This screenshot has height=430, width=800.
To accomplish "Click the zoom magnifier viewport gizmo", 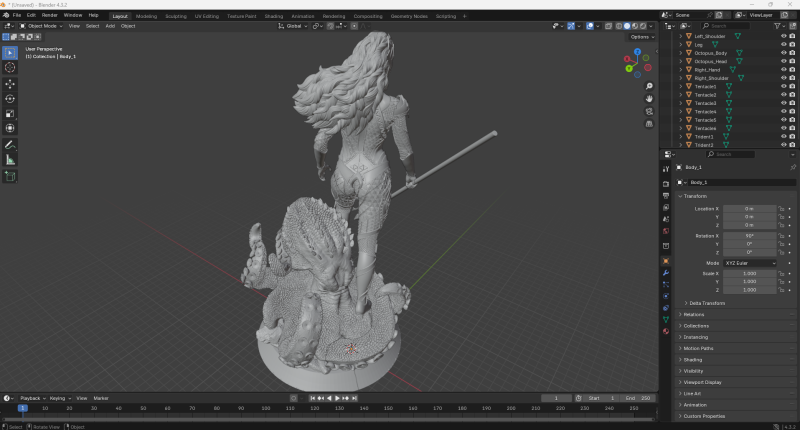I will (649, 87).
